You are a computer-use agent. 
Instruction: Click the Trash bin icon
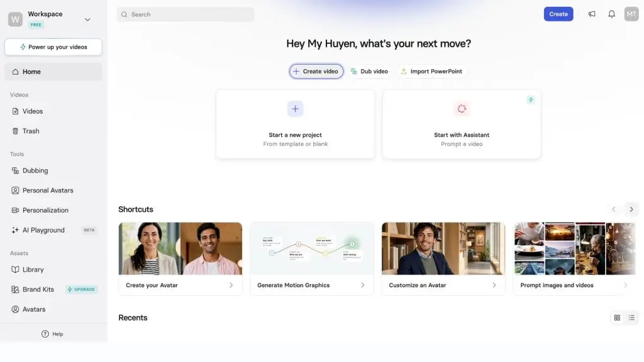[x=15, y=131]
